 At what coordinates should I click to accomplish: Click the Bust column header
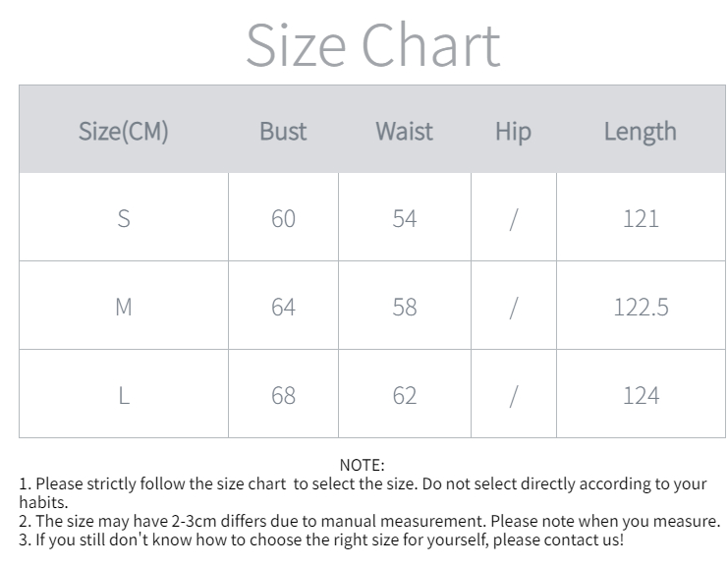pyautogui.click(x=283, y=131)
